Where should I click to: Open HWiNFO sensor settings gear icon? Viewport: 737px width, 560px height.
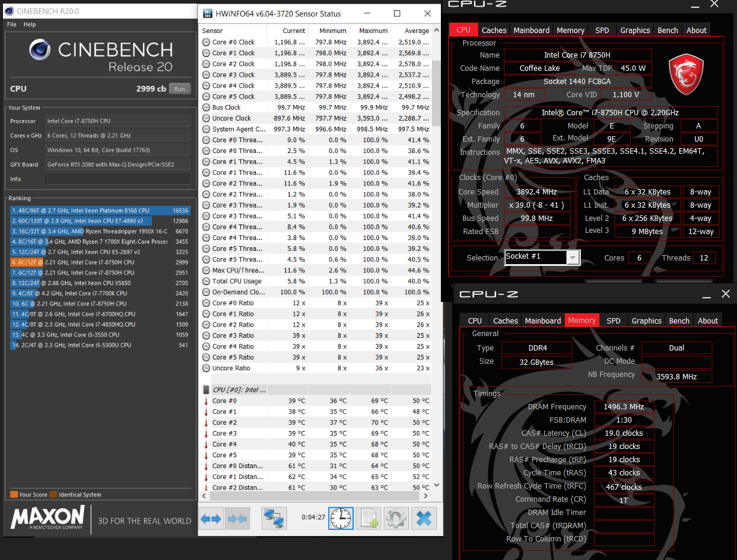click(396, 518)
